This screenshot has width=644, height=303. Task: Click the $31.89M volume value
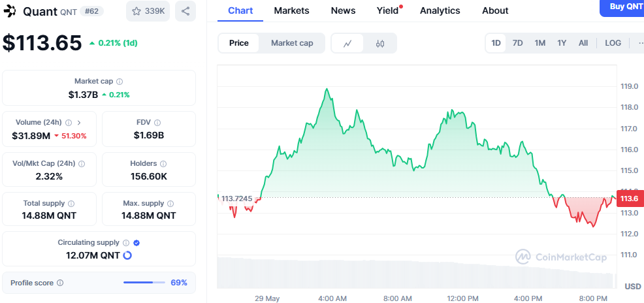pyautogui.click(x=31, y=135)
